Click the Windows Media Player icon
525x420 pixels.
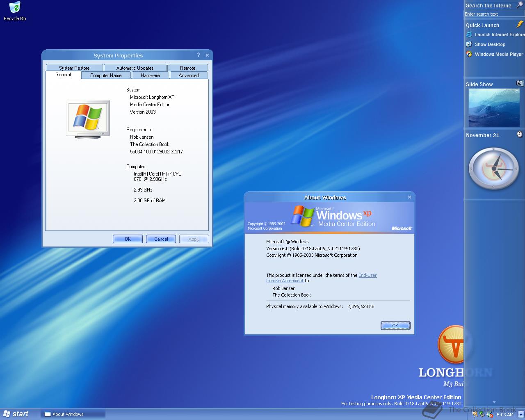469,54
